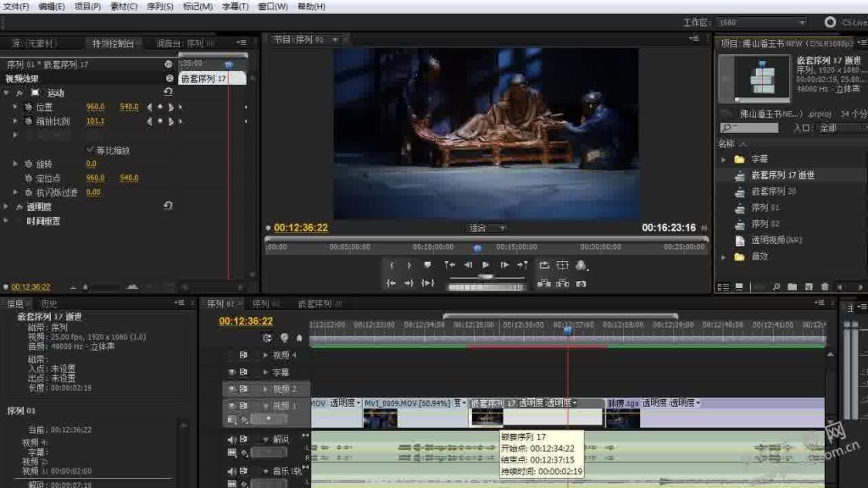Switch to the 历史 (History) tab
This screenshot has height=488, width=868.
pos(48,303)
